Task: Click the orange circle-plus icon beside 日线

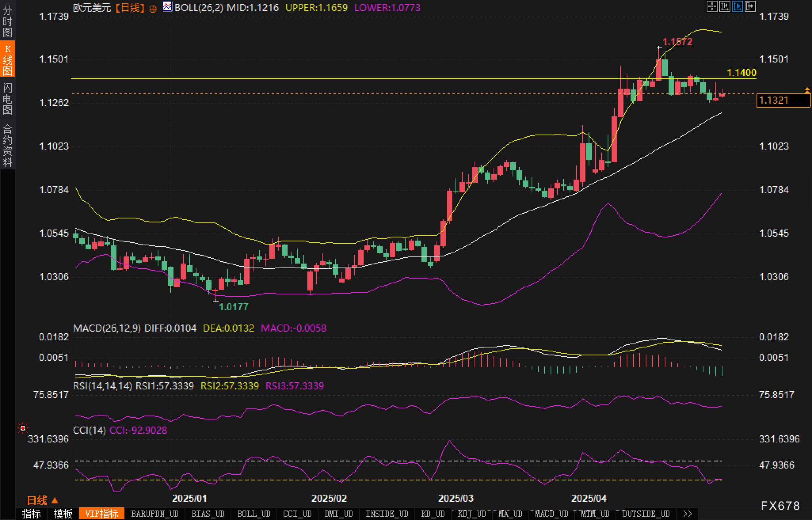Action: (x=153, y=9)
